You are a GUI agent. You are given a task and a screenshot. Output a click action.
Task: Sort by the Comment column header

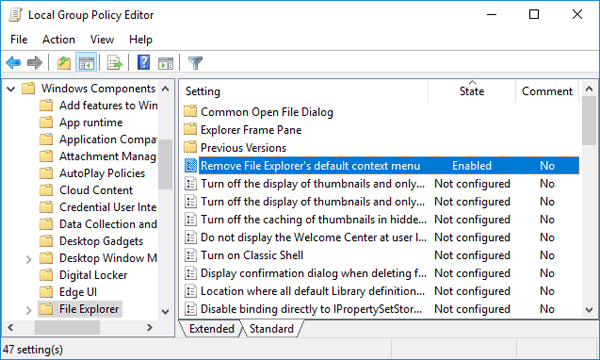coord(547,91)
